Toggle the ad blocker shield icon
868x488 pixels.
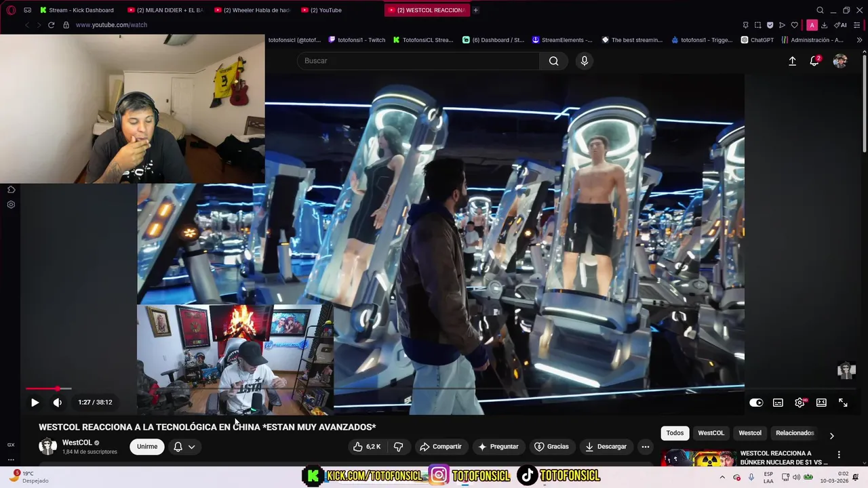pyautogui.click(x=770, y=25)
